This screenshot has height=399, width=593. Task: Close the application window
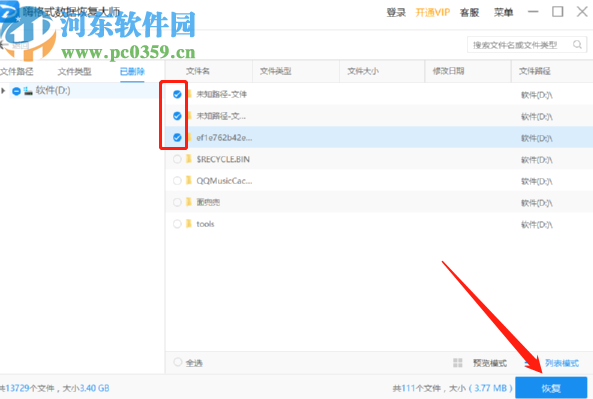pos(582,12)
